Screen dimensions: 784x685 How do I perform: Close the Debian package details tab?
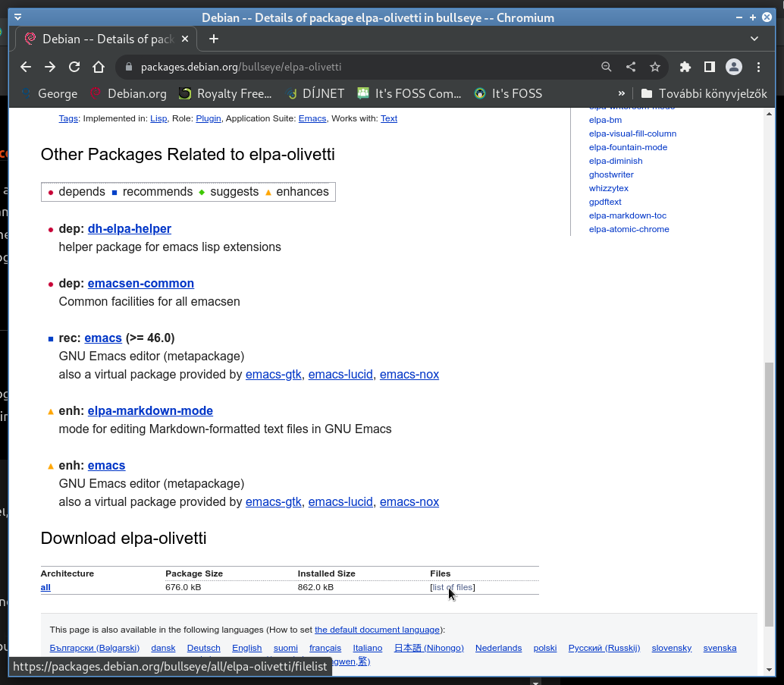pyautogui.click(x=185, y=39)
